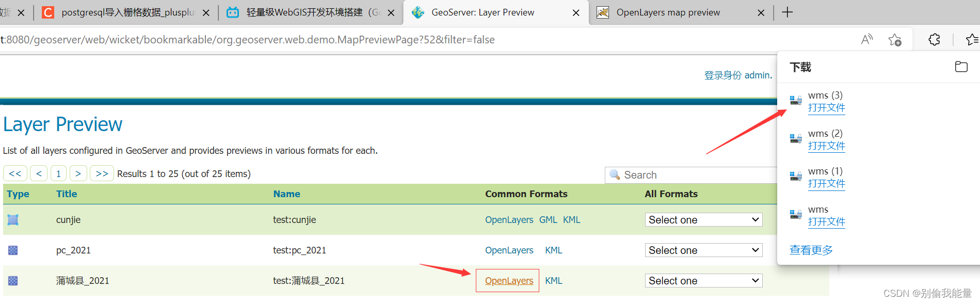Switch to the 轻量级WebGIS开发环境搭建 tab
980x303 pixels.
(x=312, y=12)
